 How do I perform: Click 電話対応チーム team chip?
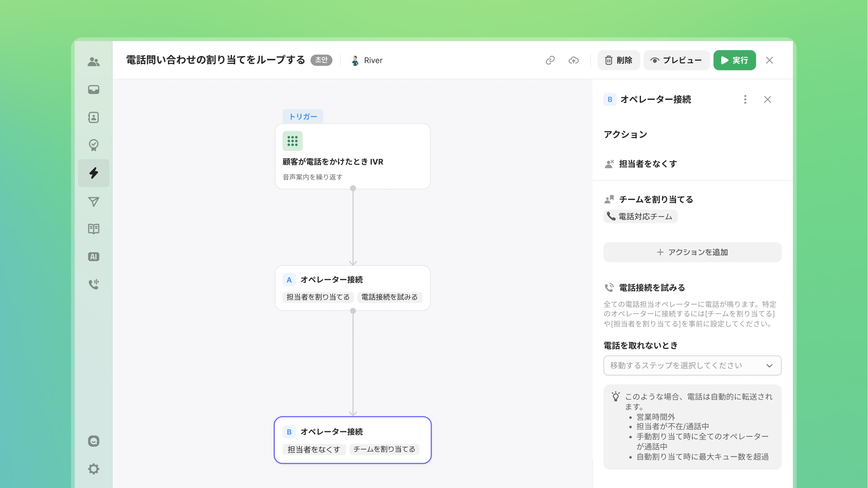point(640,217)
